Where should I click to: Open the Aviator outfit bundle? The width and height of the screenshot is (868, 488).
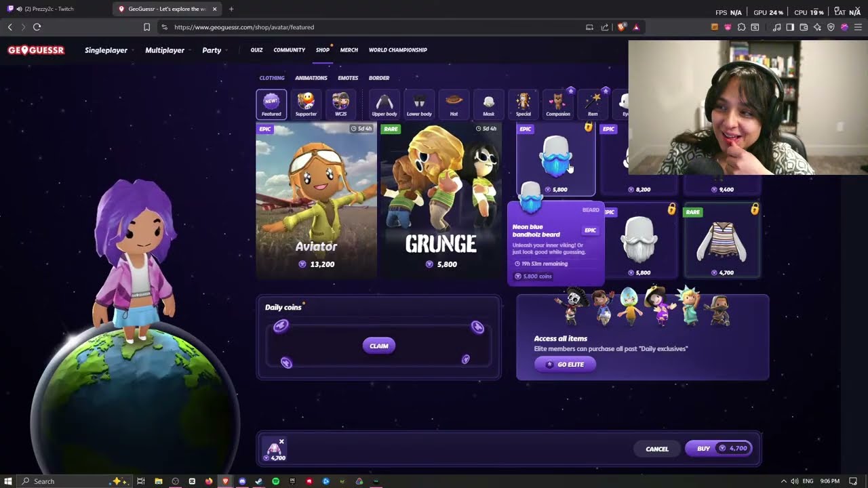(316, 199)
